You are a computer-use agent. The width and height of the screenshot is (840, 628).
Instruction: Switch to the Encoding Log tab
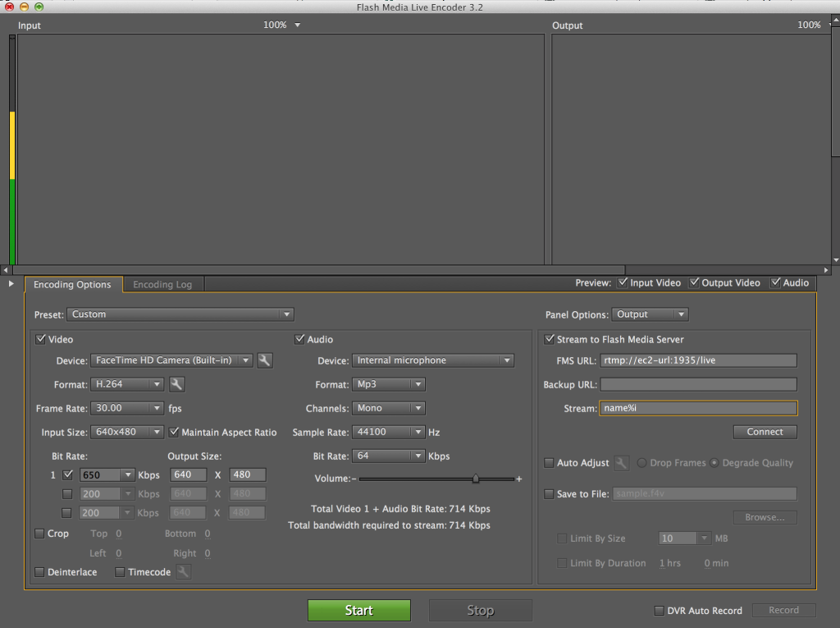coord(162,284)
